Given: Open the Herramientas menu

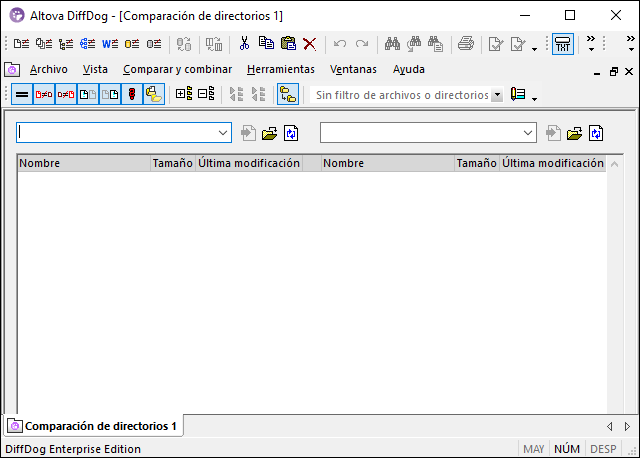Looking at the screenshot, I should pos(280,70).
